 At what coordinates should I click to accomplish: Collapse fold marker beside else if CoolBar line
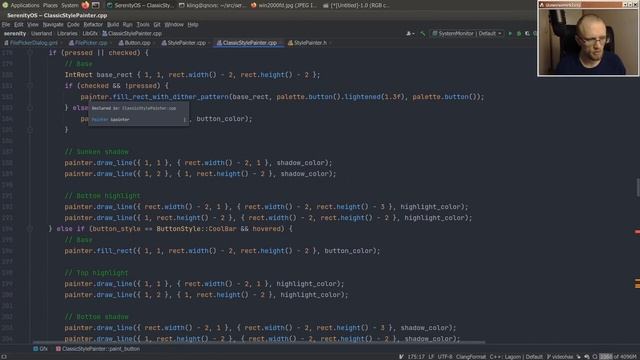30,229
